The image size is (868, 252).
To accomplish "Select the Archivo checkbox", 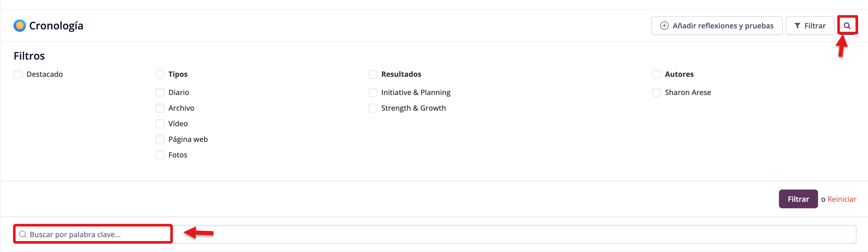I will pyautogui.click(x=160, y=108).
